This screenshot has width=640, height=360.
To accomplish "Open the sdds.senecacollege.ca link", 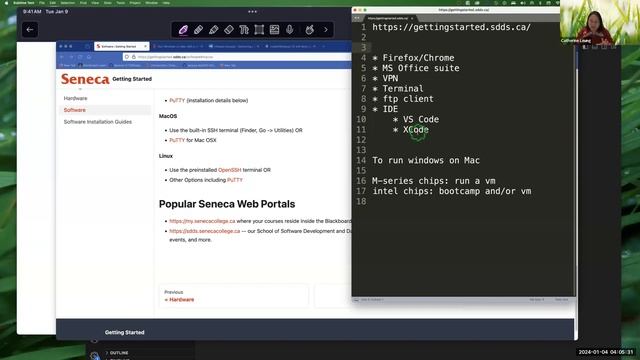I will (x=204, y=231).
